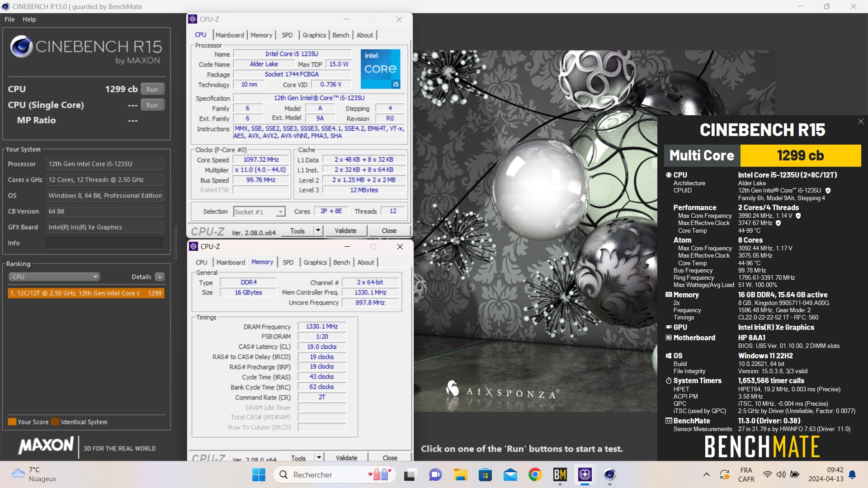Launch Microsoft Store from the taskbar
The width and height of the screenshot is (868, 488).
point(485,474)
